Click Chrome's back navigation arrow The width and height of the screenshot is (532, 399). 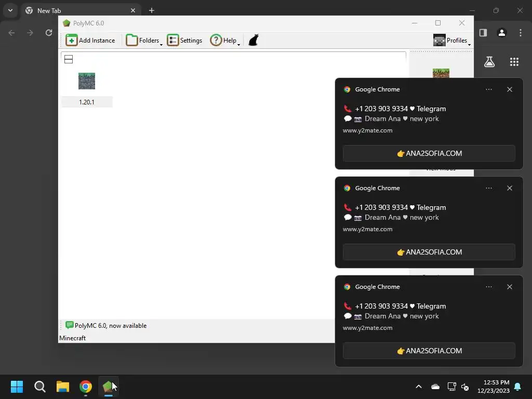tap(11, 33)
